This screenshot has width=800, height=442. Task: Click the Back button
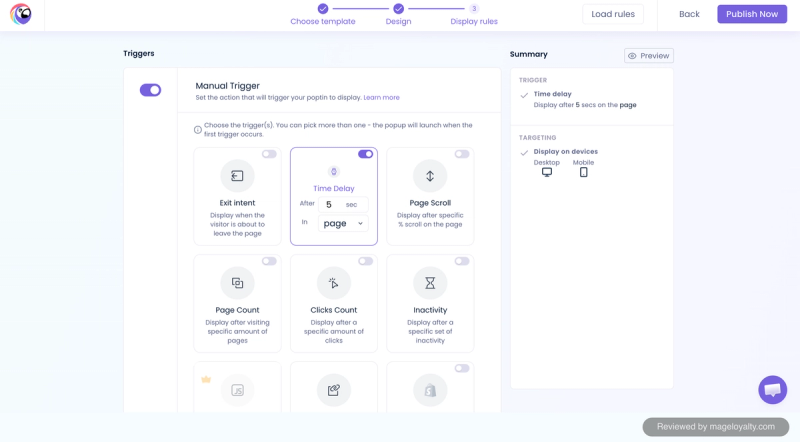689,14
